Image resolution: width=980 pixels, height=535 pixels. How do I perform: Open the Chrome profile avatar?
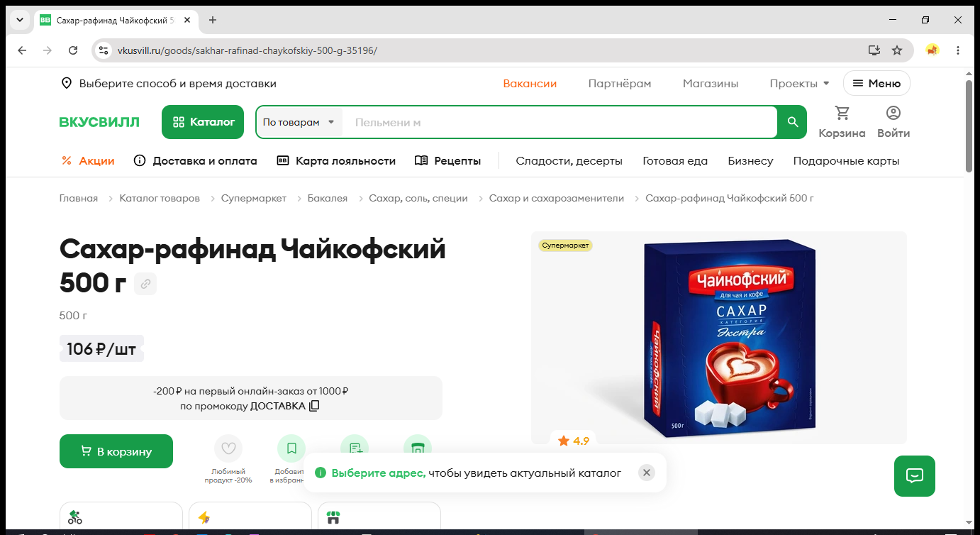pyautogui.click(x=932, y=50)
